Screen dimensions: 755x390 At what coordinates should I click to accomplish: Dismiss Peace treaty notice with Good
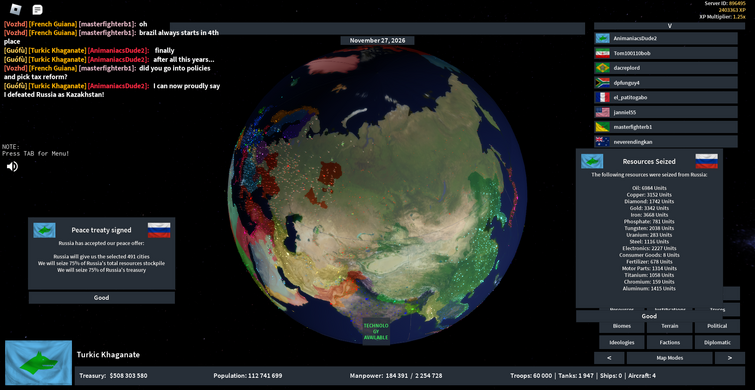102,298
